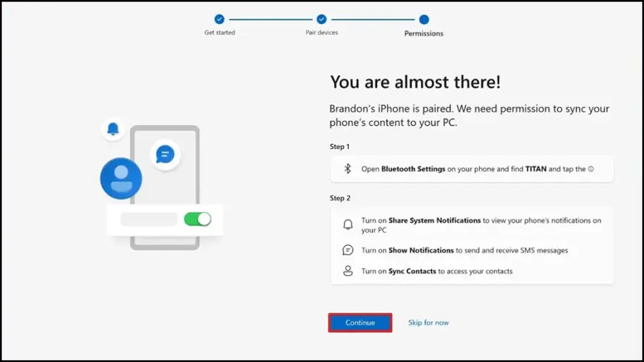Click the Bluetooth icon in Step 1
The width and height of the screenshot is (644, 362).
pyautogui.click(x=347, y=169)
